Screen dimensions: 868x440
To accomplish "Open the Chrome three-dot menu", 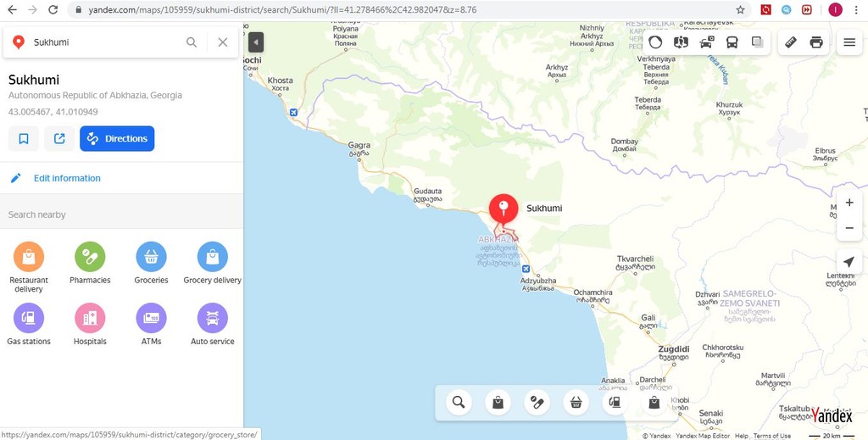I will [x=856, y=10].
